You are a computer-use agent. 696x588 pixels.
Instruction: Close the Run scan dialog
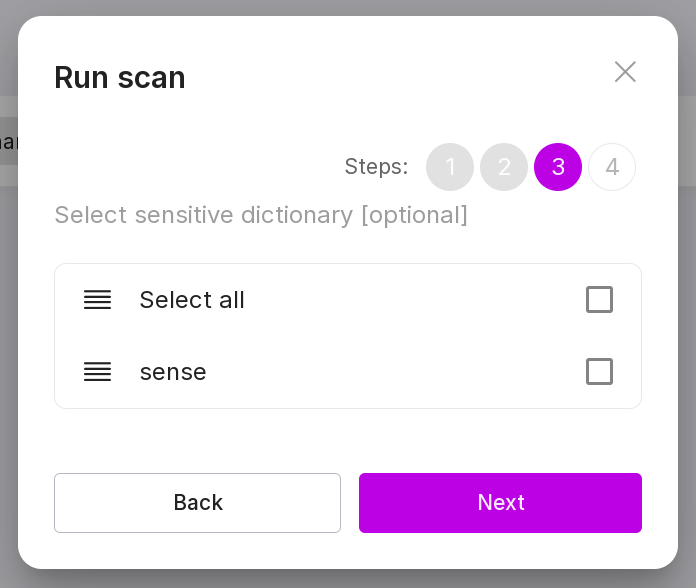tap(625, 72)
